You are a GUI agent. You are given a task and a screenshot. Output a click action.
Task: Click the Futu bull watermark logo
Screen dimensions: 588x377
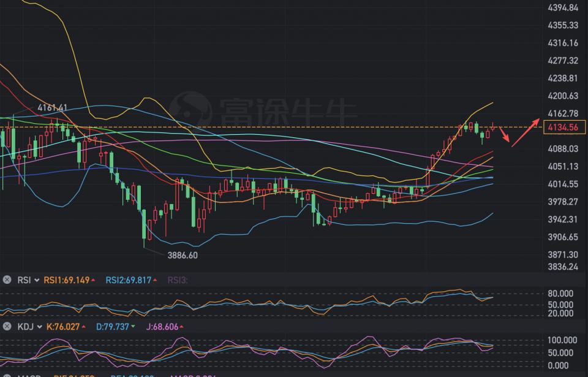(x=190, y=109)
